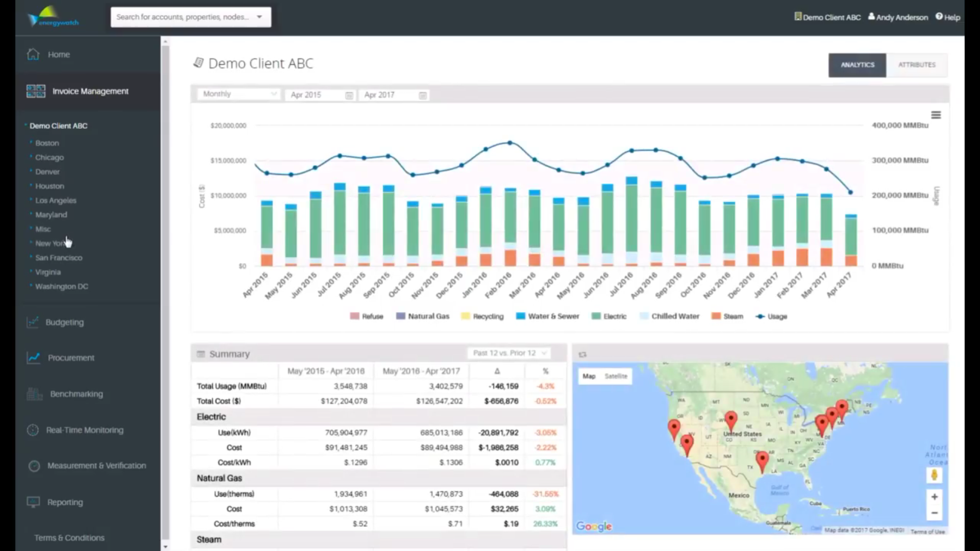
Task: Click the Benchmarking buildings icon
Action: click(x=34, y=394)
